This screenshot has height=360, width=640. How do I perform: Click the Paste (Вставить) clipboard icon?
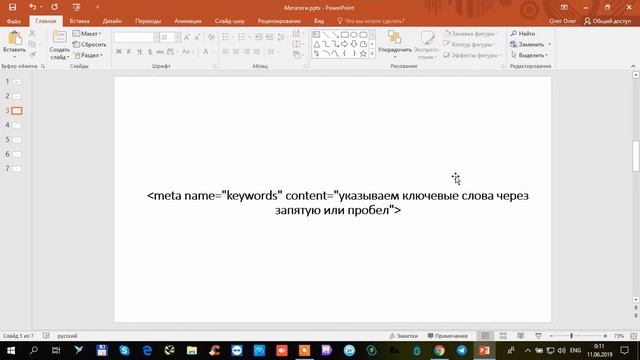click(x=15, y=38)
